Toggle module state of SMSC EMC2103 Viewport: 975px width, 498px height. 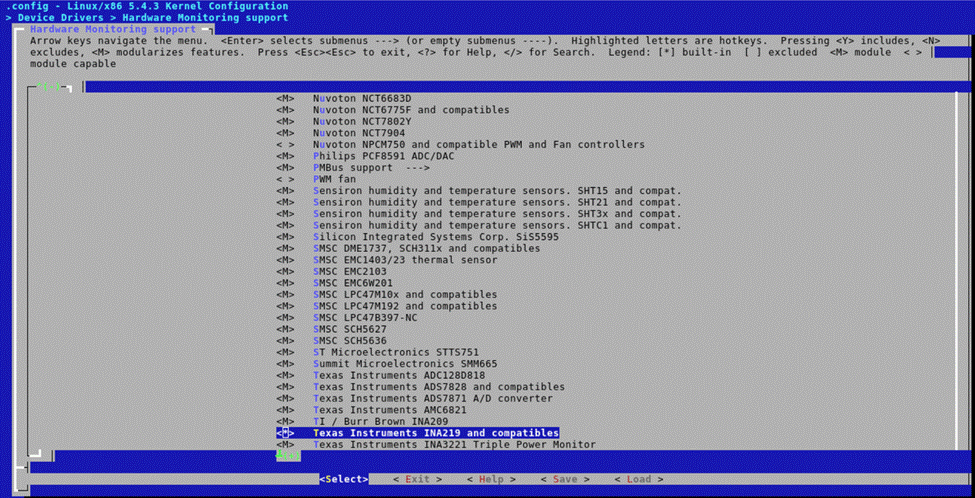click(285, 271)
